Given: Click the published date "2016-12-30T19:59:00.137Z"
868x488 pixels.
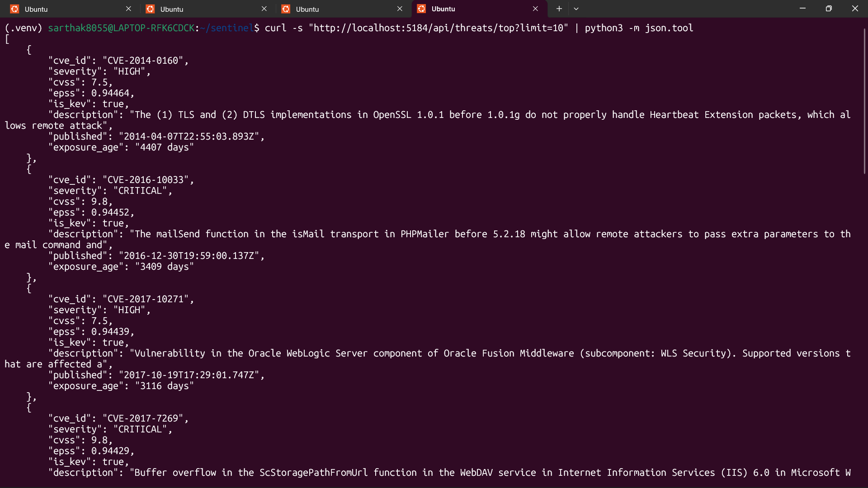Looking at the screenshot, I should 189,256.
